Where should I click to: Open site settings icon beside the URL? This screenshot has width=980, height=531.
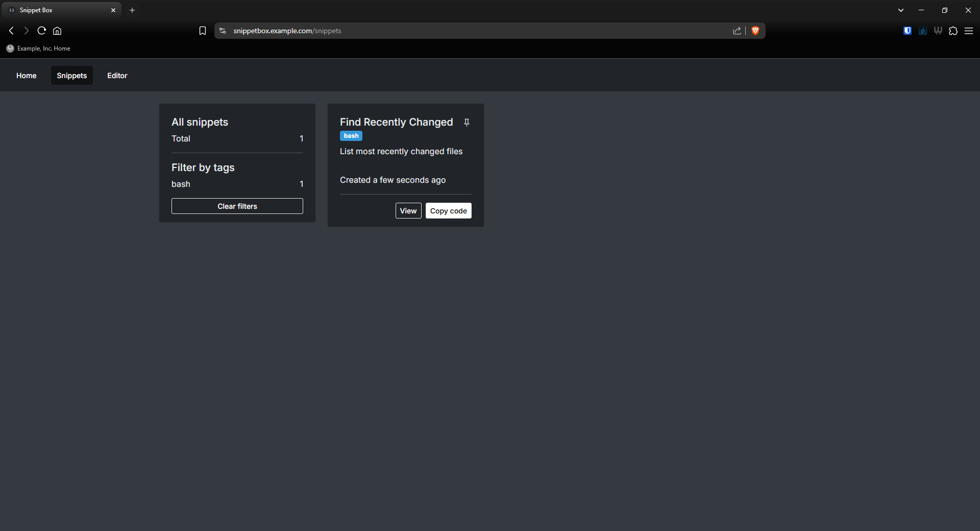pyautogui.click(x=223, y=31)
